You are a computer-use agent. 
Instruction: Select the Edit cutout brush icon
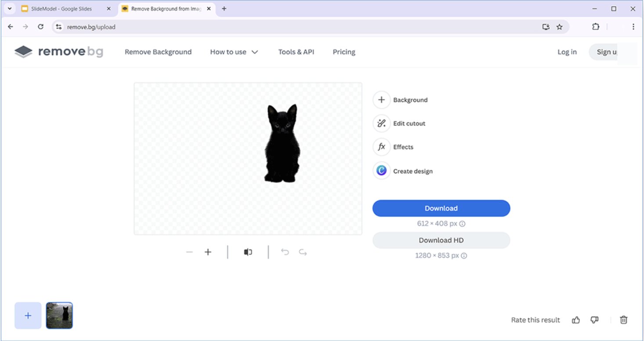click(x=381, y=123)
